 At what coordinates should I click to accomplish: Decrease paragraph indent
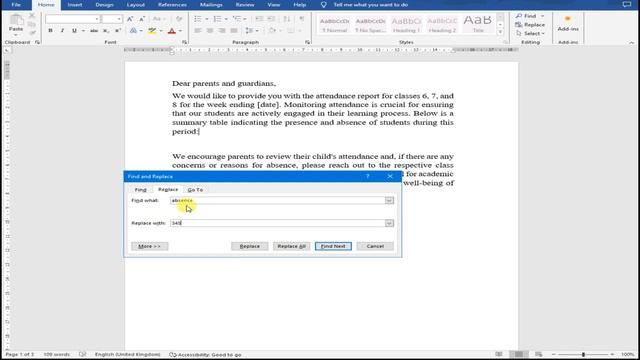259,19
